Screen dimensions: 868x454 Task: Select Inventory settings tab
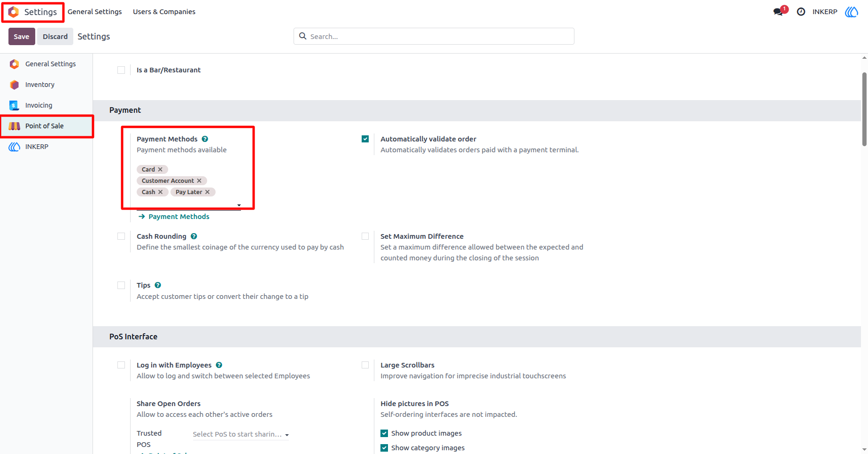pyautogui.click(x=46, y=85)
